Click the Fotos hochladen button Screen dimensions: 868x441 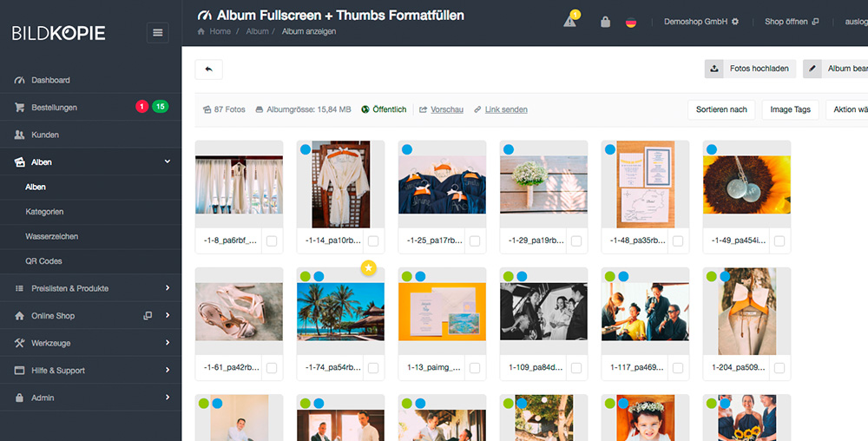(x=750, y=69)
